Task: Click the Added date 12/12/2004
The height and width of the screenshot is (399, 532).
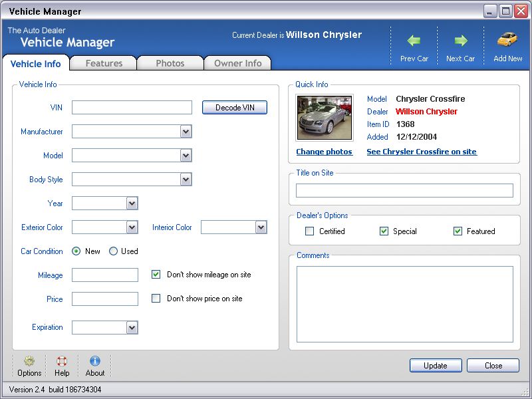Action: click(x=417, y=137)
